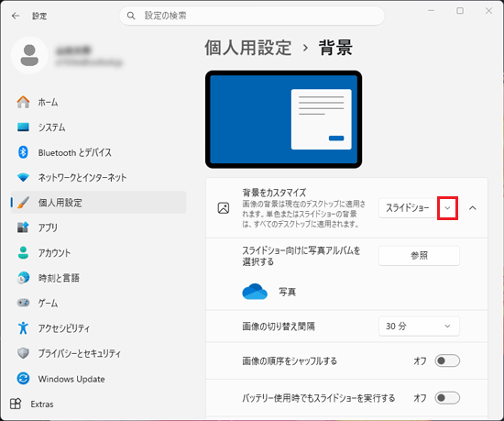The height and width of the screenshot is (421, 504).
Task: Maximize the settings window
Action: pos(460,11)
